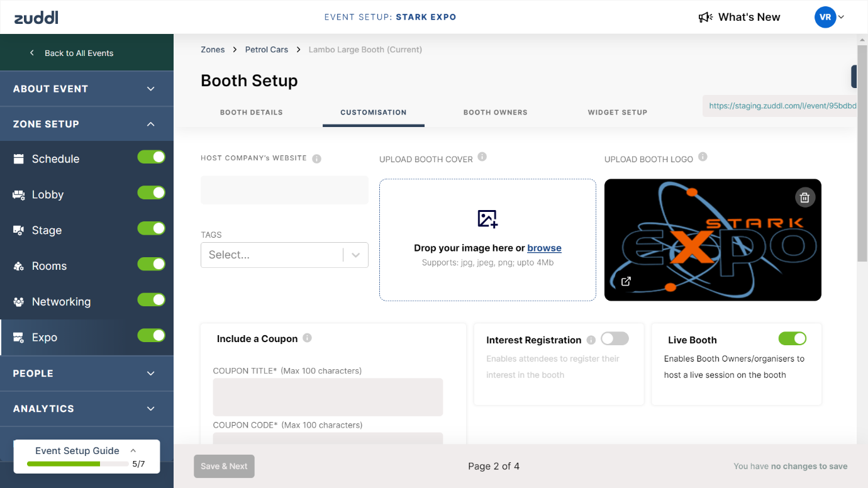Expand the People section
The height and width of the screenshot is (488, 868).
click(87, 373)
